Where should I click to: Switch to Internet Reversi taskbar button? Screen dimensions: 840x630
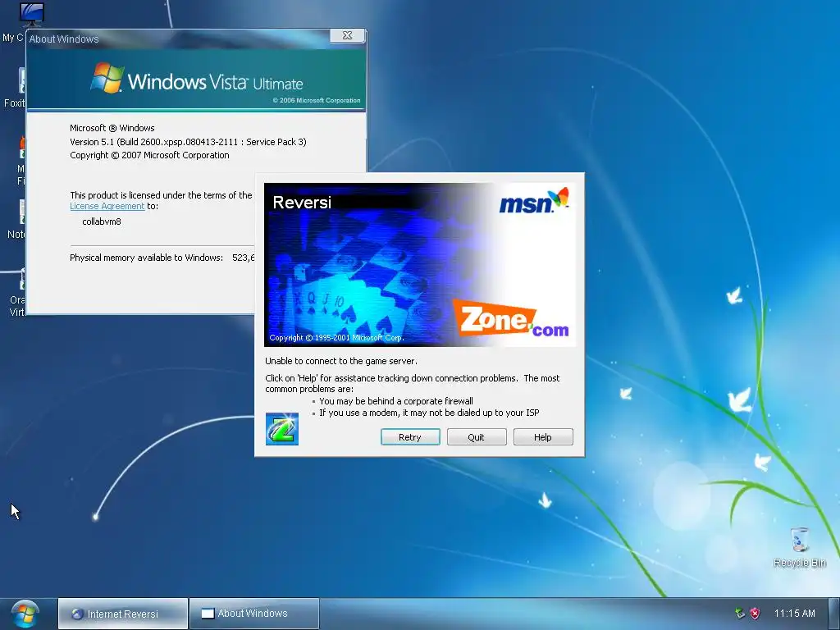[123, 614]
